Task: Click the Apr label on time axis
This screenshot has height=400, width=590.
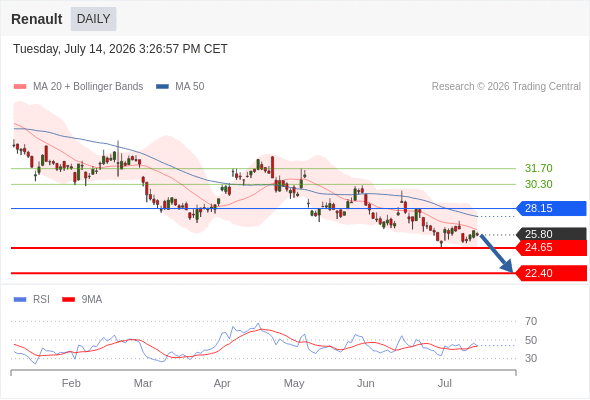Action: (222, 383)
